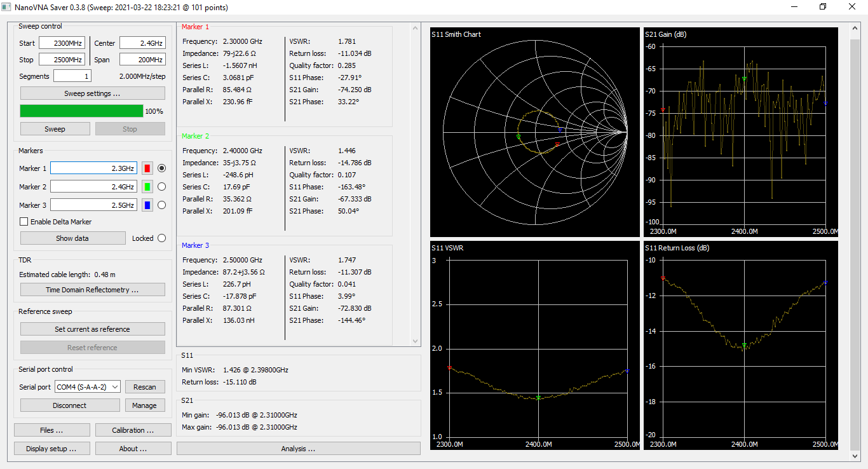Viewport: 868px width, 469px height.
Task: Enable the Delta Marker checkbox
Action: pyautogui.click(x=24, y=222)
